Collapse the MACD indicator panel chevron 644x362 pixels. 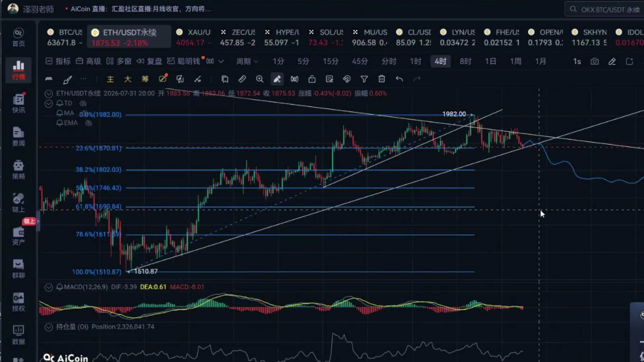coord(48,287)
